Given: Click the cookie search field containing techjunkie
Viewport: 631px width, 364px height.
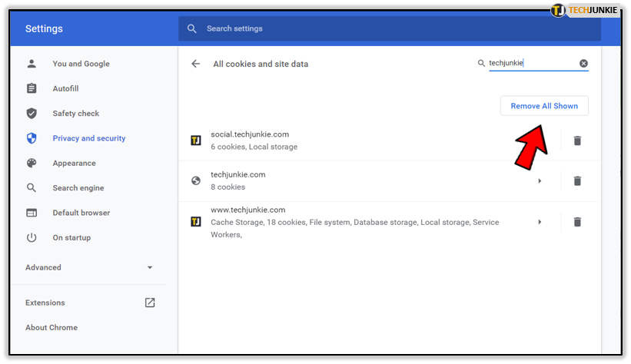Looking at the screenshot, I should point(533,63).
